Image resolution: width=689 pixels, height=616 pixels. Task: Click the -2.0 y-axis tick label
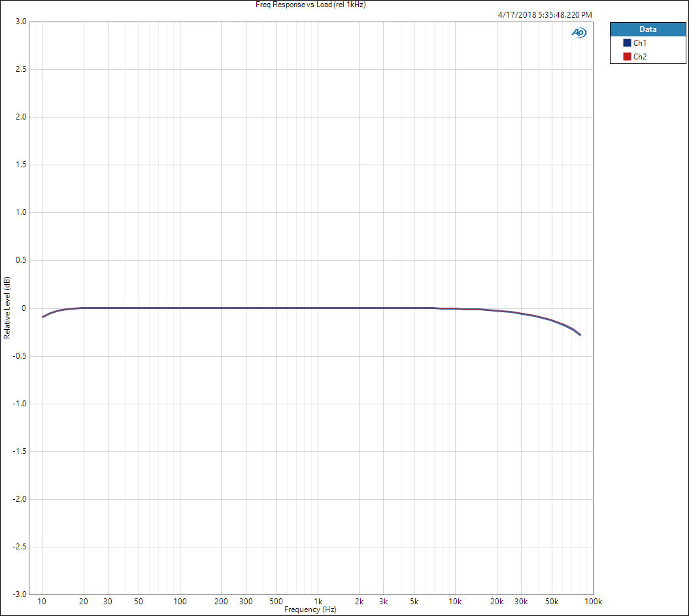click(x=20, y=499)
